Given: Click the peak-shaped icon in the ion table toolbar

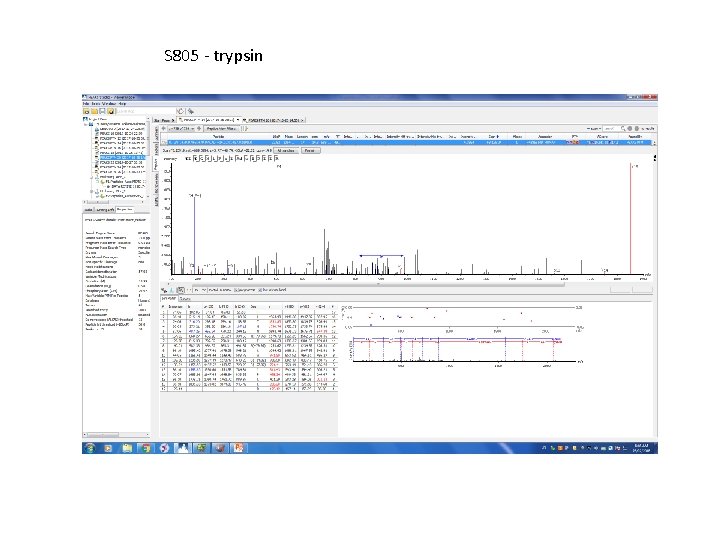Looking at the screenshot, I should [x=172, y=290].
